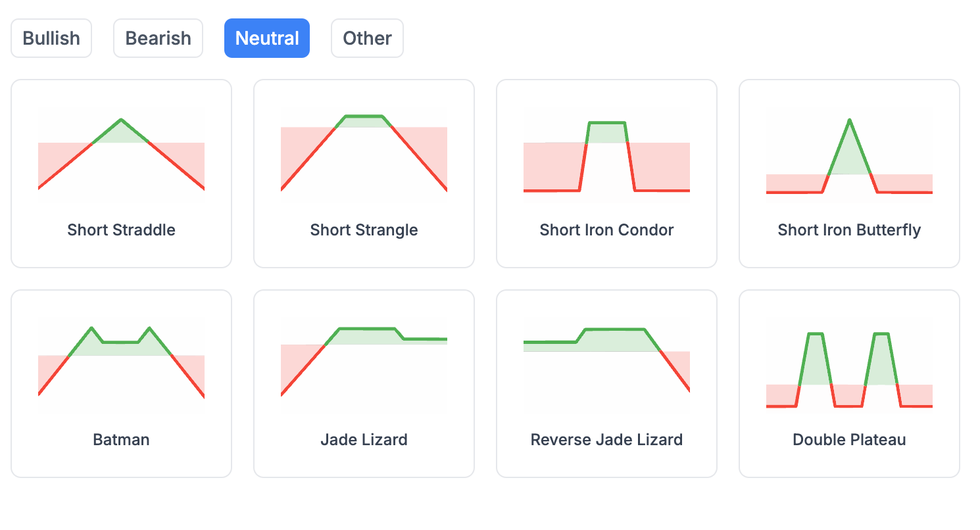Click the Short Straddle label
This screenshot has height=530, width=980.
tap(121, 230)
